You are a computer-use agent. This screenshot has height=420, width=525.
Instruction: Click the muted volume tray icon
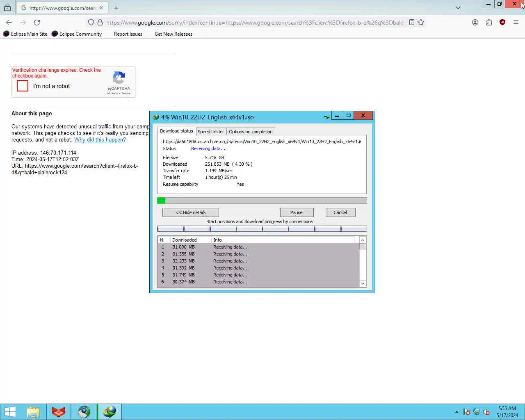tap(486, 412)
